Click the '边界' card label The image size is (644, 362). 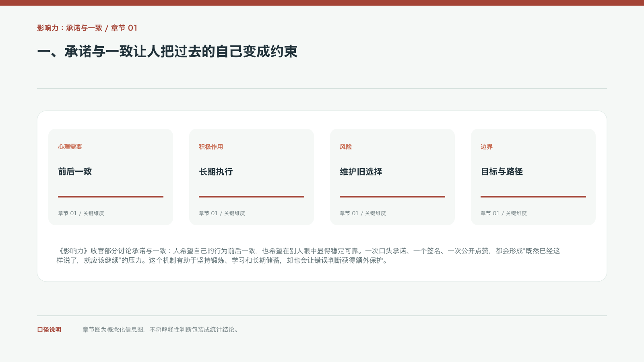pyautogui.click(x=487, y=147)
